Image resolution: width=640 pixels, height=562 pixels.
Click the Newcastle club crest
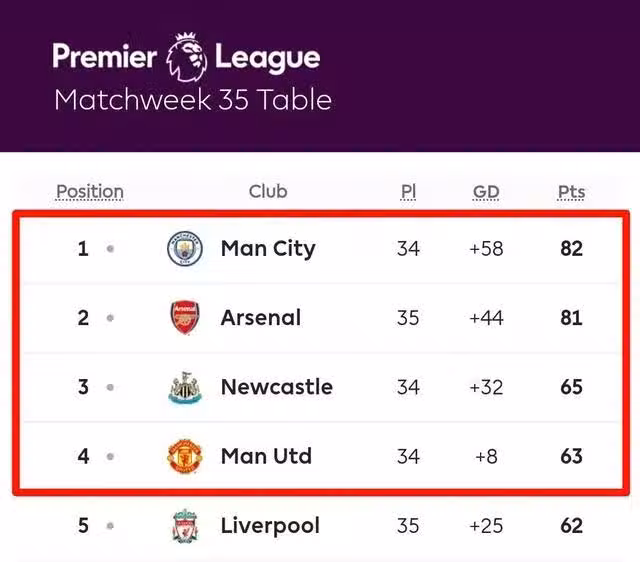[x=184, y=387]
